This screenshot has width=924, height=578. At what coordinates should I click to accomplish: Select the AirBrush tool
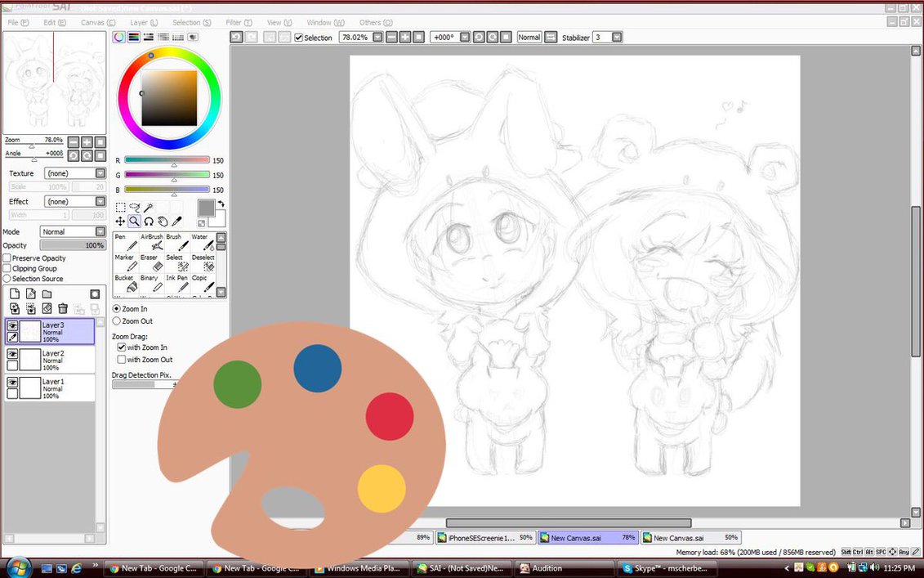pyautogui.click(x=151, y=242)
